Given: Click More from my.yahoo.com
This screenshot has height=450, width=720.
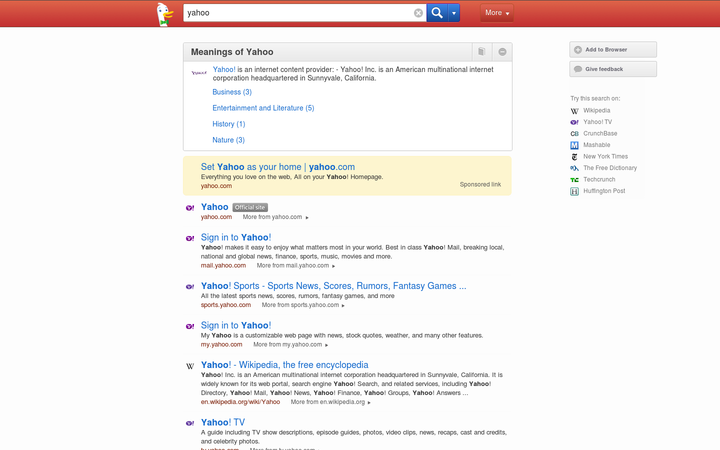Looking at the screenshot, I should click(x=291, y=345).
